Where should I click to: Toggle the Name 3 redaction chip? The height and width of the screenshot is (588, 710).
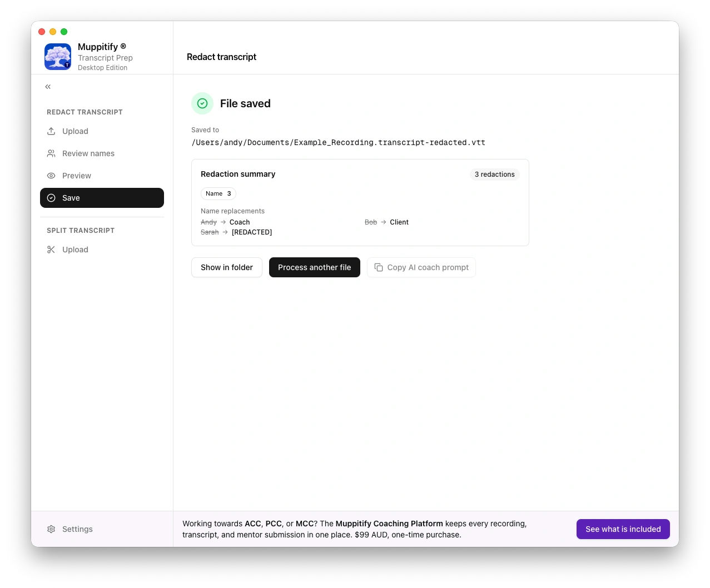click(x=218, y=193)
